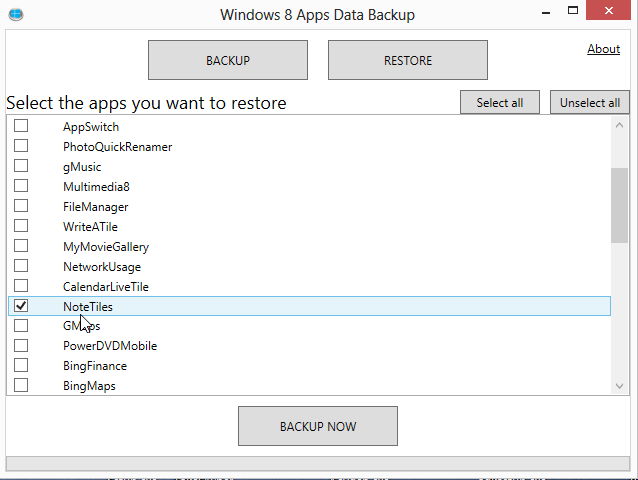Click the progress bar at the bottom

pos(318,463)
